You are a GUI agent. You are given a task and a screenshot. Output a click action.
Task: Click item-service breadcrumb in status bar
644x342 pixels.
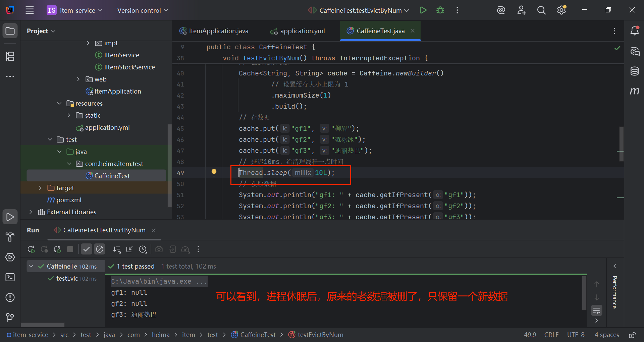(28, 335)
